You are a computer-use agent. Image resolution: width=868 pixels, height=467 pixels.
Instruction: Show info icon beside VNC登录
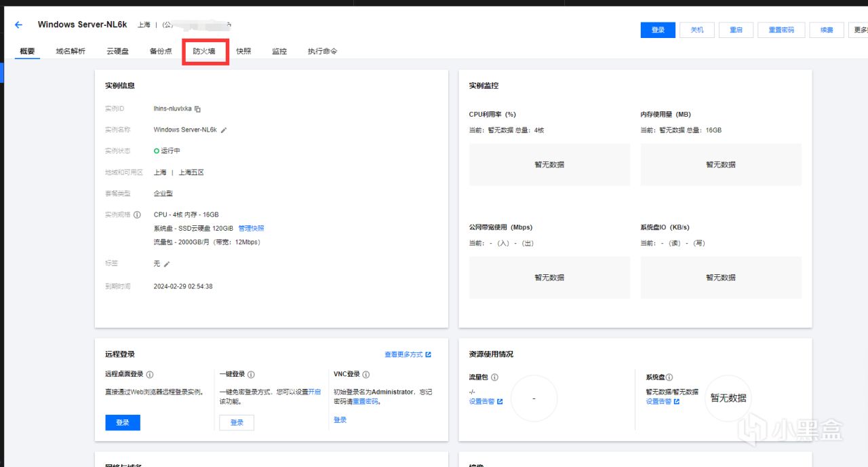366,375
